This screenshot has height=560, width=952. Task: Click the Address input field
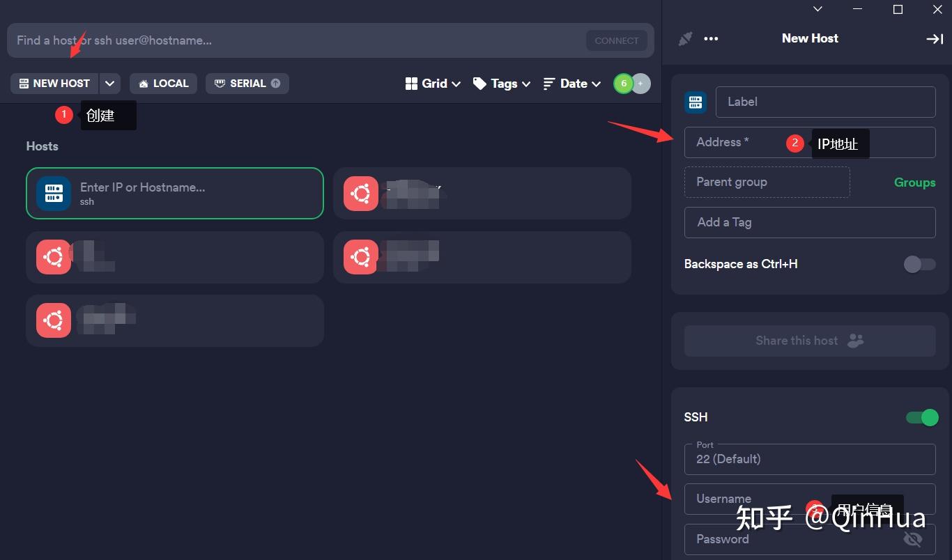pos(810,142)
